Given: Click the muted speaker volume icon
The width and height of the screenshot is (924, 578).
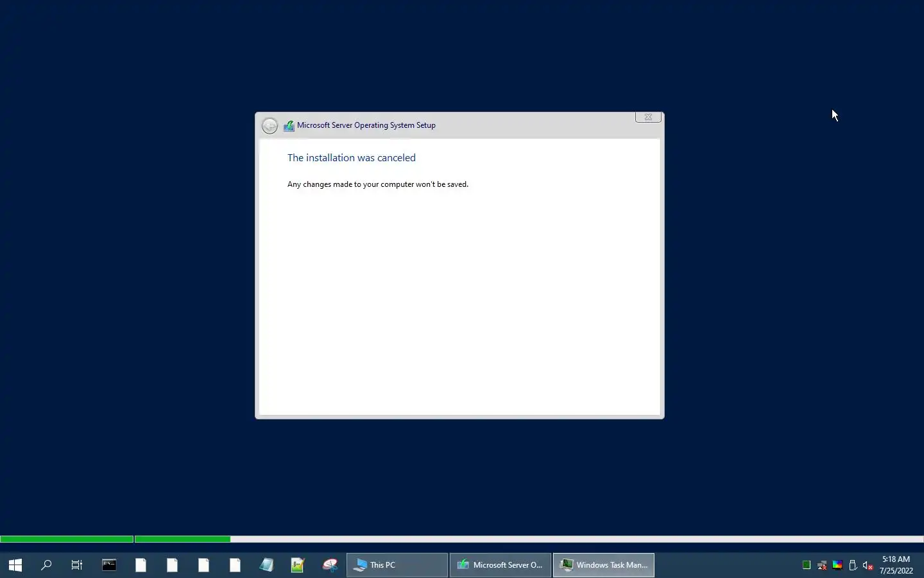Looking at the screenshot, I should click(x=868, y=565).
